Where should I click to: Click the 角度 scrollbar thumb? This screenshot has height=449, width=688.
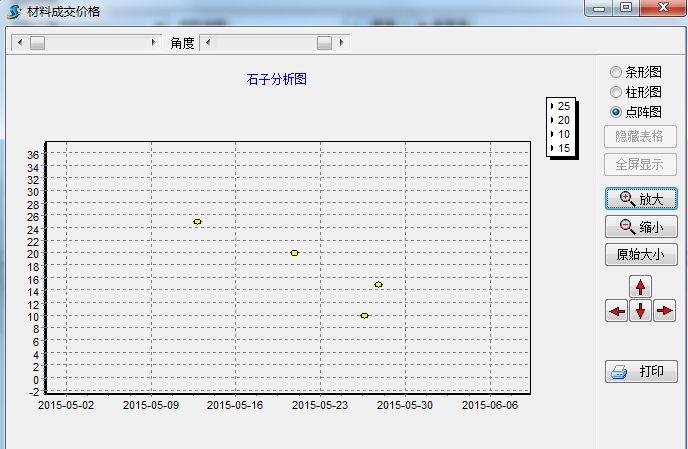tap(324, 43)
